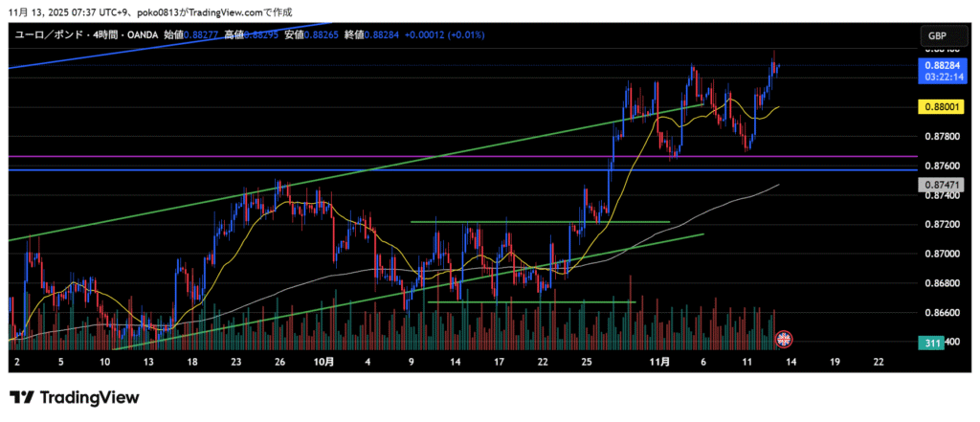This screenshot has height=422, width=980.
Task: Click the TradingView brand text
Action: (x=89, y=397)
